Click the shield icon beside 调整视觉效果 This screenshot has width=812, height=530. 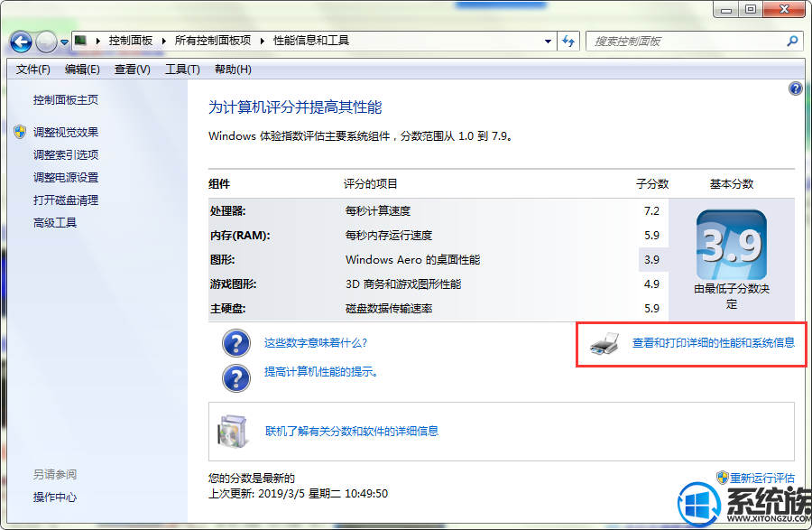coord(20,132)
